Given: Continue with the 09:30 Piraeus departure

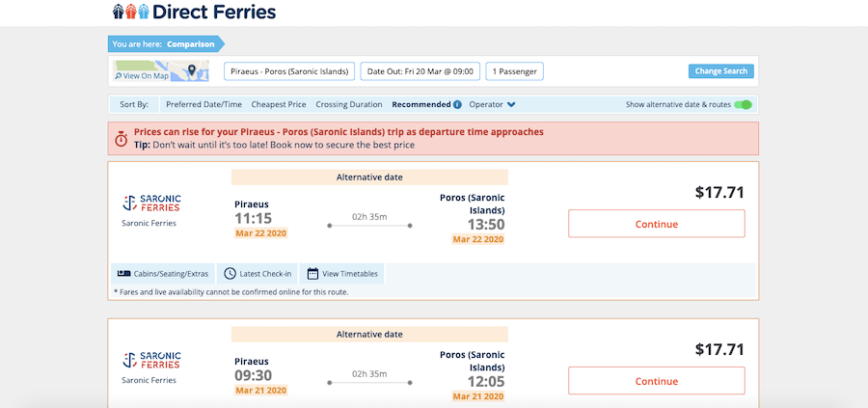Looking at the screenshot, I should click(x=657, y=381).
